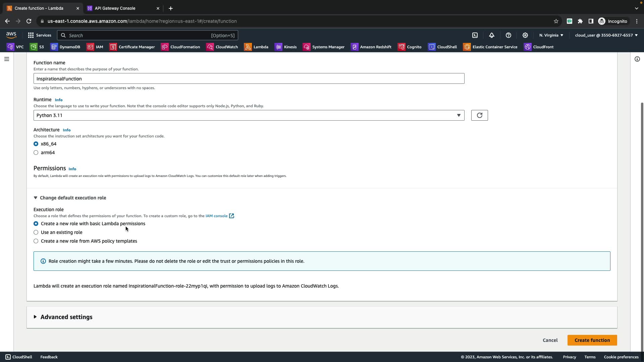Click the info panel icon on right edge
Image resolution: width=644 pixels, height=362 pixels.
point(637,59)
